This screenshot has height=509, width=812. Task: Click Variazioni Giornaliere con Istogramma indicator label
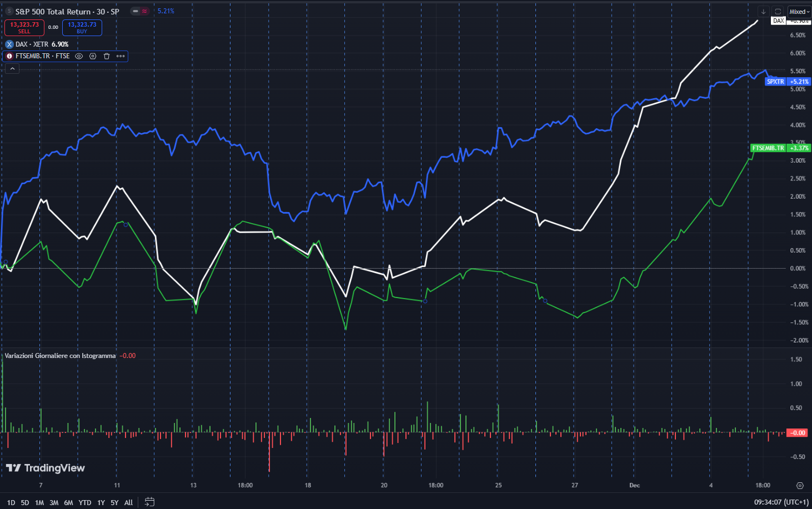(x=60, y=356)
